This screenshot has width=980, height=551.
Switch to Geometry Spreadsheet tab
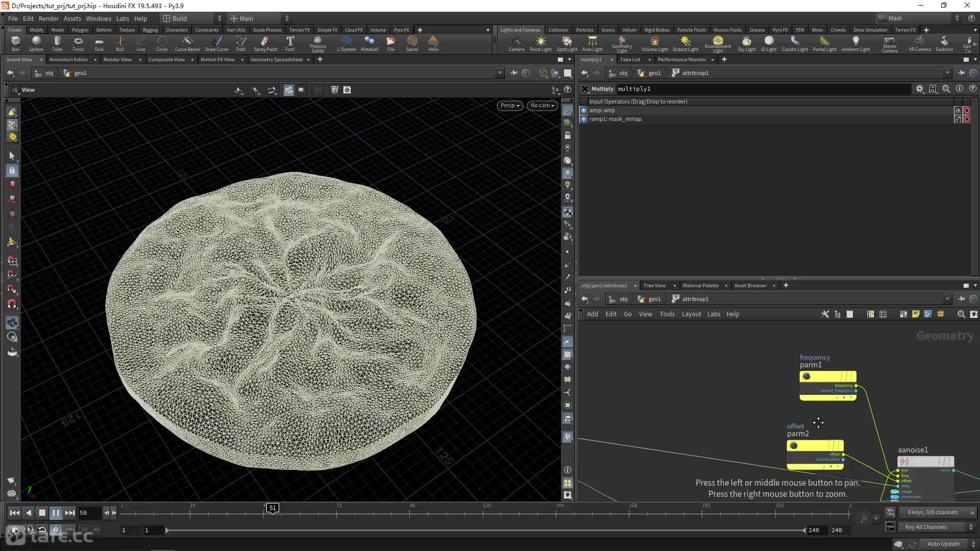coord(276,60)
